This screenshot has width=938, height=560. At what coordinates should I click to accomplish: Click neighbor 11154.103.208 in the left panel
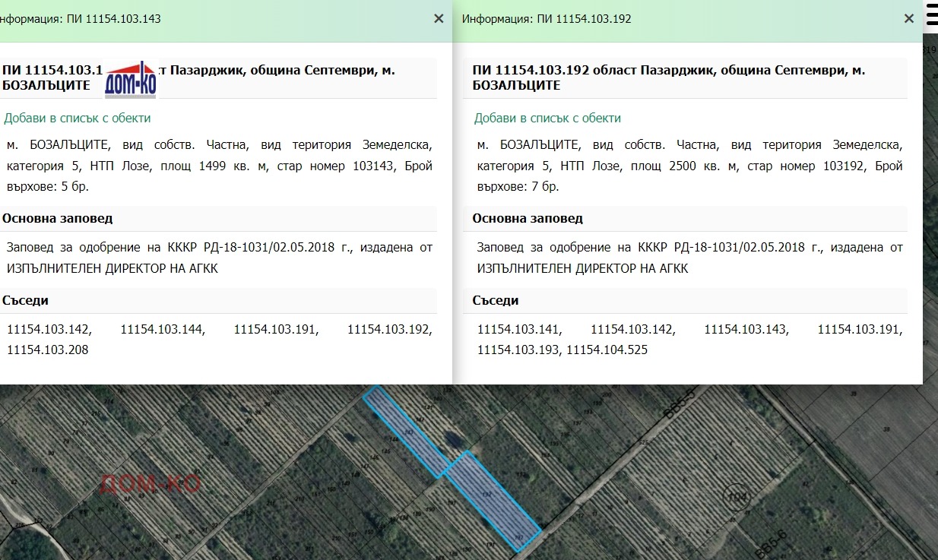48,350
